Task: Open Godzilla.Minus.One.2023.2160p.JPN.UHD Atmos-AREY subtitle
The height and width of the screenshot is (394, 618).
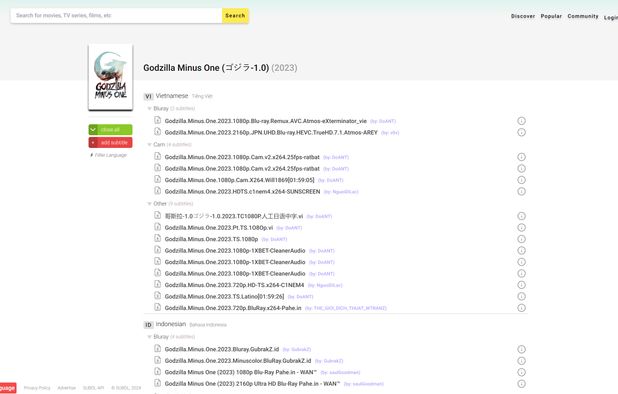Action: [x=271, y=132]
